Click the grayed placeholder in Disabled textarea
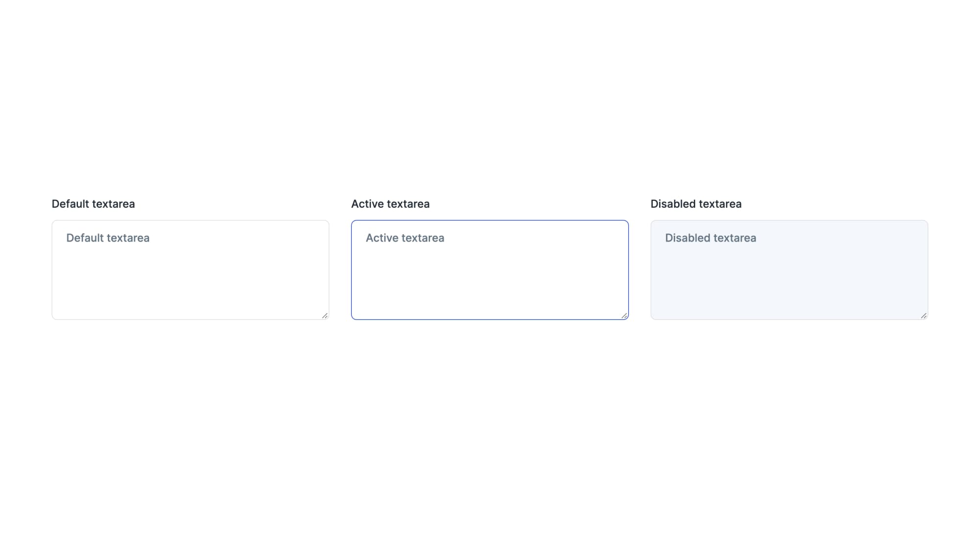Viewport: 980px width, 539px height. pos(710,238)
